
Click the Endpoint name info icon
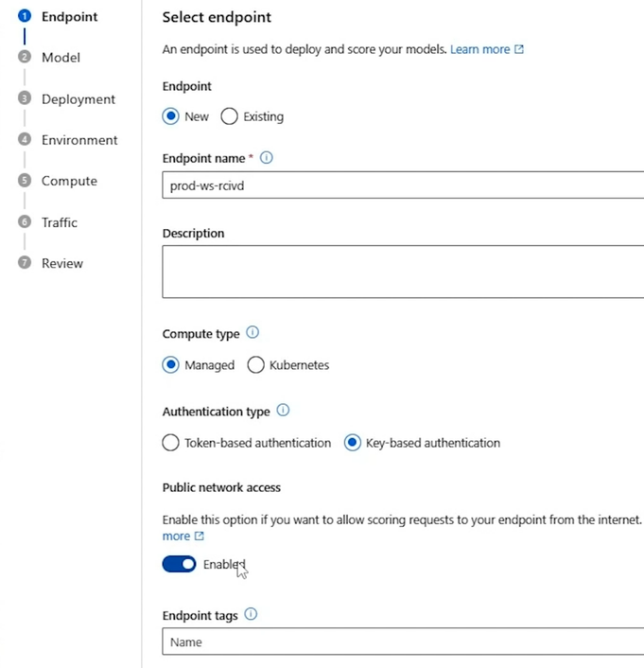266,158
